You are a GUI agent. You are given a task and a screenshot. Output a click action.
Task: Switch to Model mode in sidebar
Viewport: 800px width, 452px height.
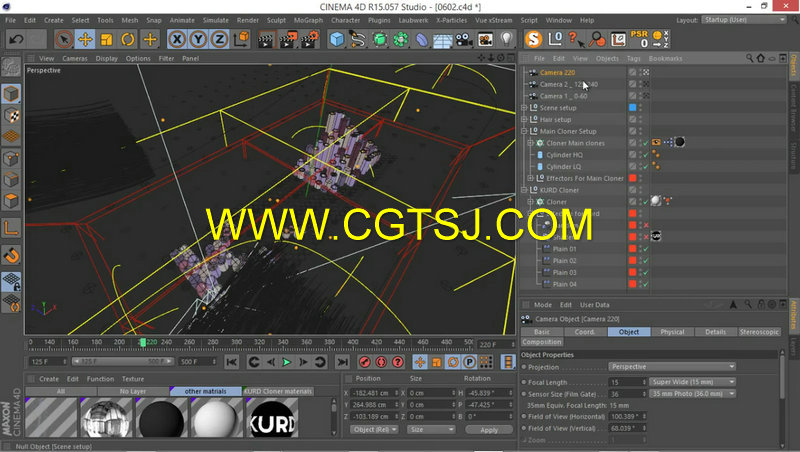pyautogui.click(x=11, y=94)
